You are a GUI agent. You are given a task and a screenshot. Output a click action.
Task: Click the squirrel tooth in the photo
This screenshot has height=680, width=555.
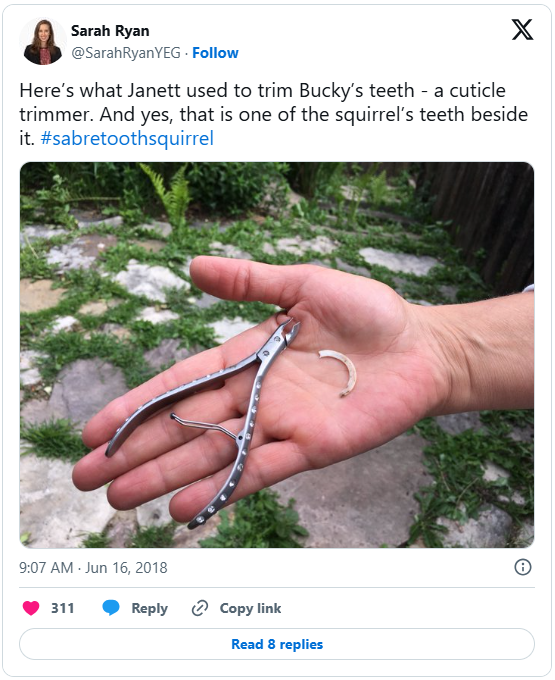click(x=340, y=373)
